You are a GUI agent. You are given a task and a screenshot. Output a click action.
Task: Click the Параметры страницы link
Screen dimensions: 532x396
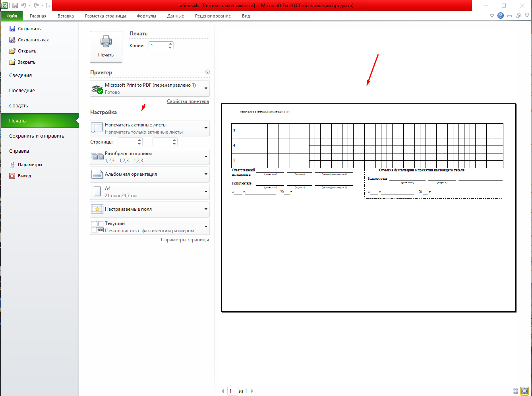[x=185, y=240]
